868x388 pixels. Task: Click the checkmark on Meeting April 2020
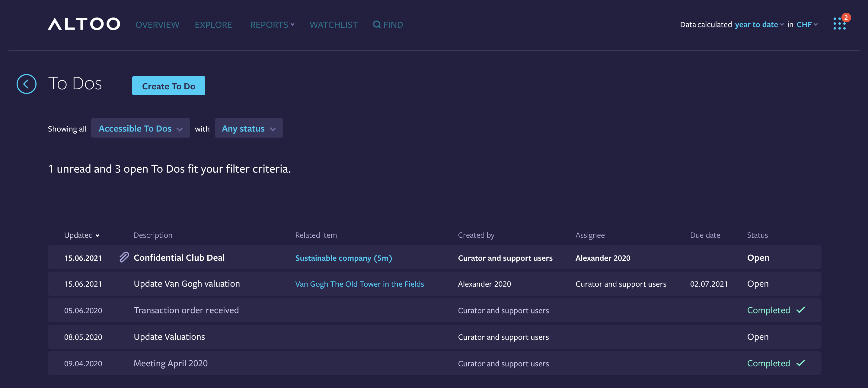[x=801, y=363]
